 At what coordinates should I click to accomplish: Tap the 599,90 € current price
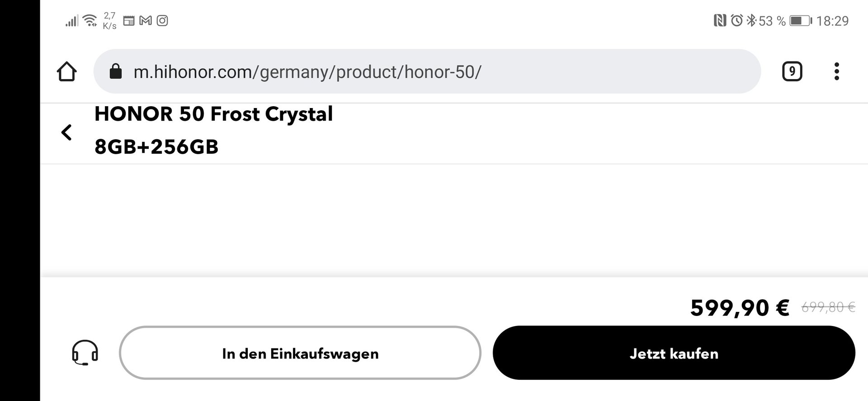(x=740, y=308)
